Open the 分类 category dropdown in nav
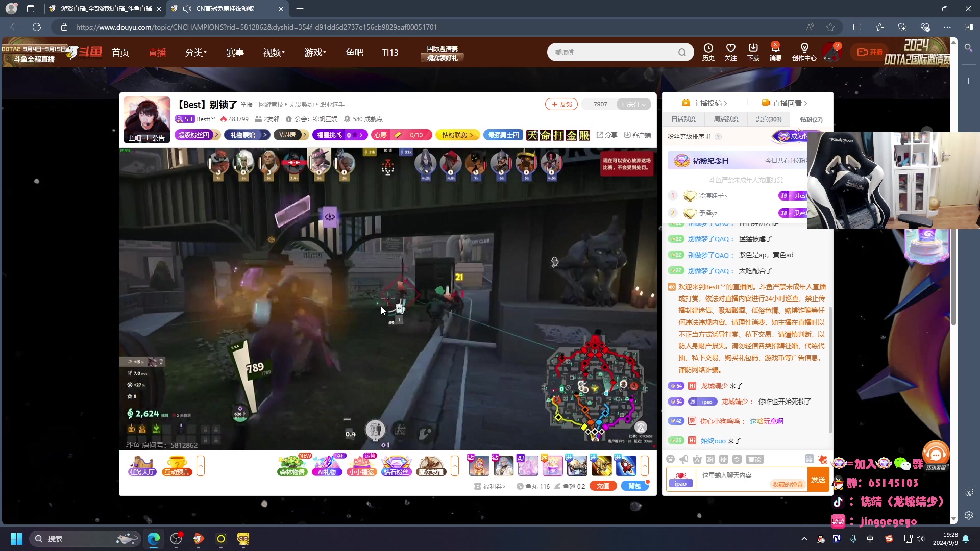This screenshot has height=551, width=980. (195, 53)
